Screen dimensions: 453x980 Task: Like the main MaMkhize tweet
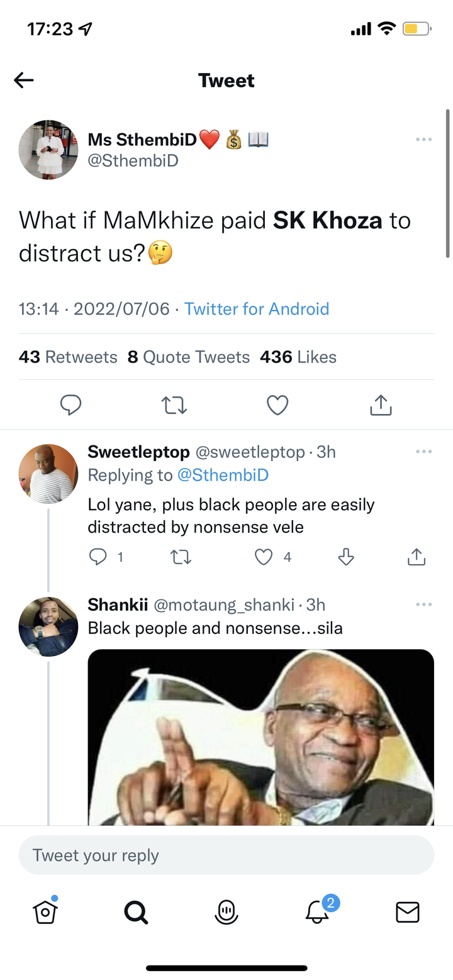tap(277, 405)
